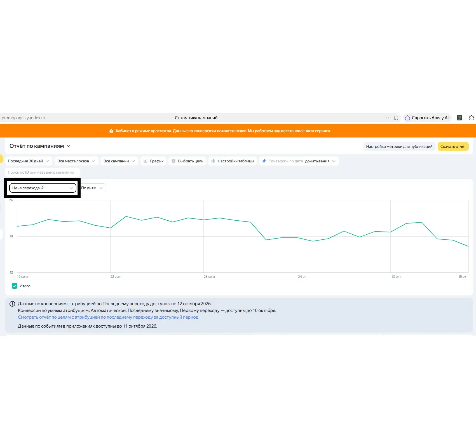Expand the По дням grouping dropdown
476x448 pixels.
tap(92, 188)
